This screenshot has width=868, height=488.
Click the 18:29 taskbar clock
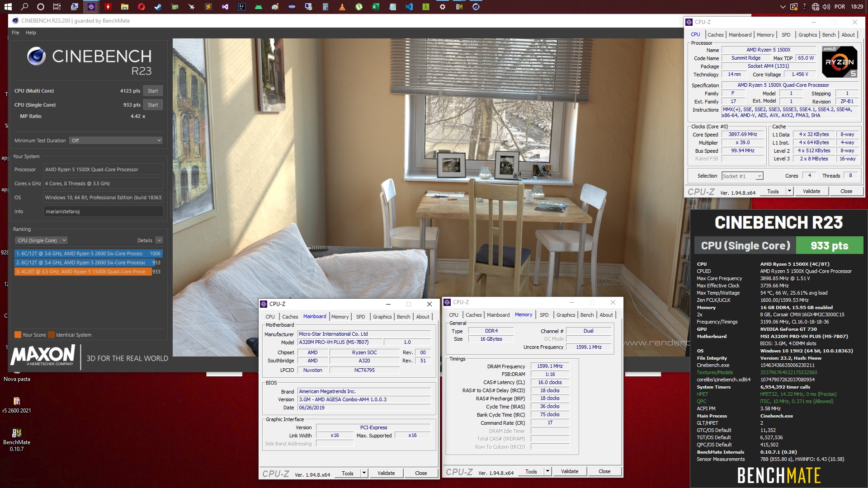pos(857,7)
